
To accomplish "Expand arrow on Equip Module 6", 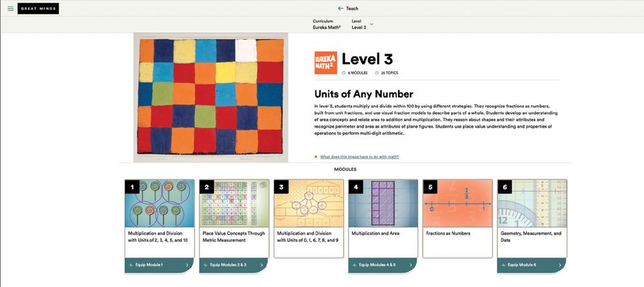I will [x=560, y=265].
